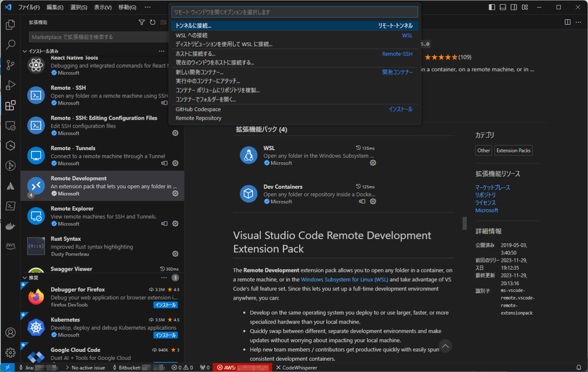Click the filter extensions icon
The height and width of the screenshot is (372, 588).
[x=142, y=22]
